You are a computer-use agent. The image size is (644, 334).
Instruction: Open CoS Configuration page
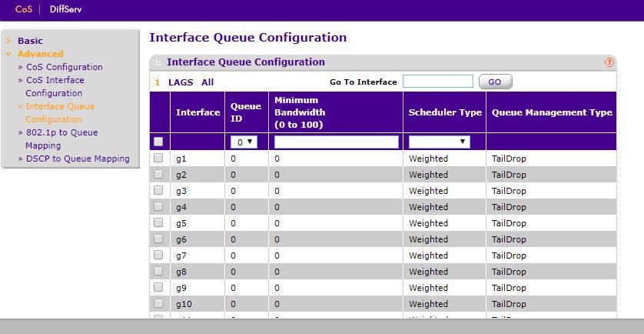point(64,67)
